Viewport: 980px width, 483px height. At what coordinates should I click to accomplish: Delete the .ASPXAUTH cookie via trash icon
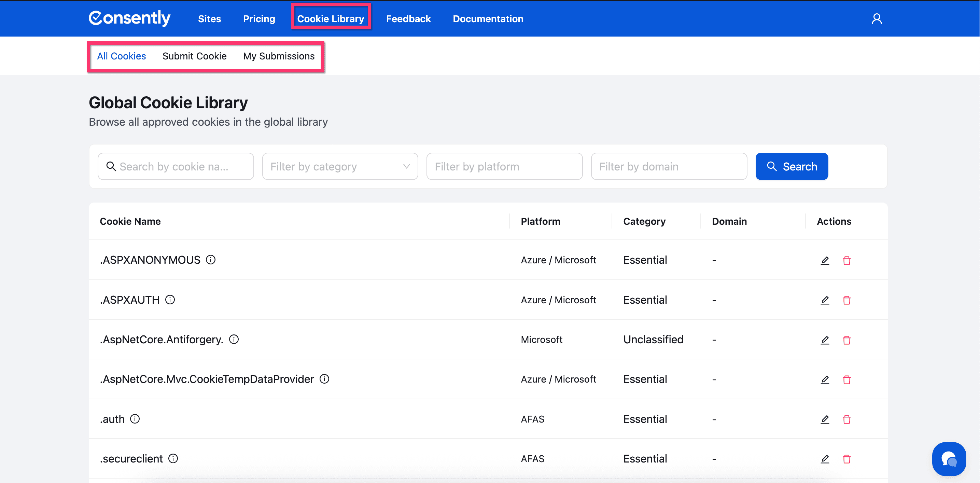click(846, 300)
